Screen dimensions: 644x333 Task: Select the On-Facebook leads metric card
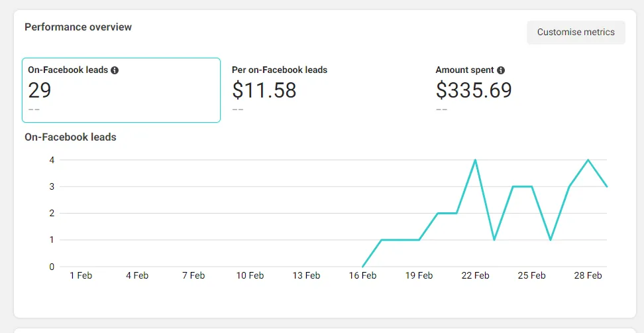(121, 90)
